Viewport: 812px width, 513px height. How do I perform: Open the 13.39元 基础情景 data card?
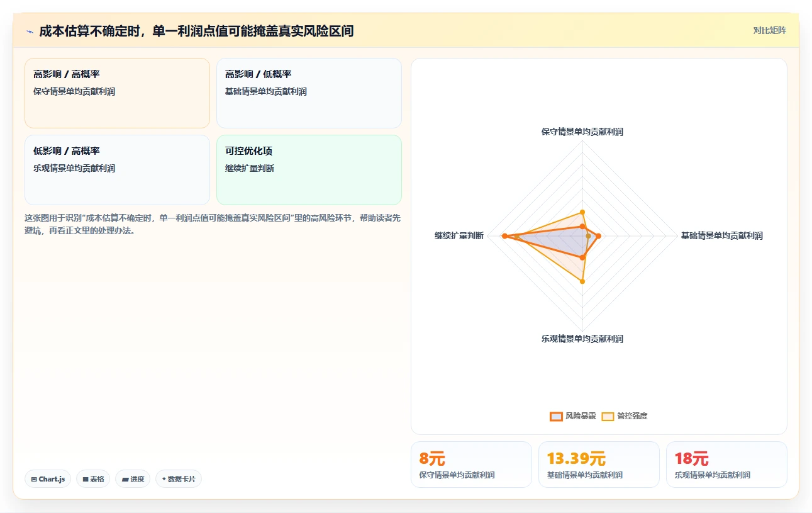tap(599, 465)
